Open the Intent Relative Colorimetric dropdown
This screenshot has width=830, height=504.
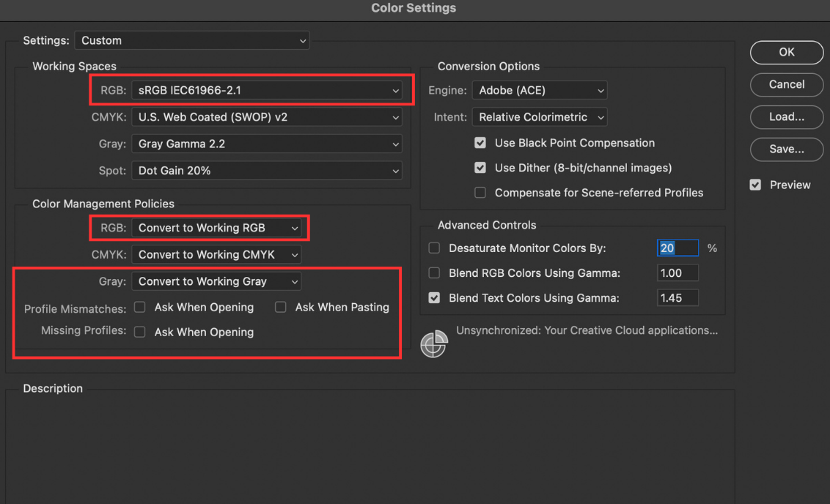pyautogui.click(x=540, y=117)
